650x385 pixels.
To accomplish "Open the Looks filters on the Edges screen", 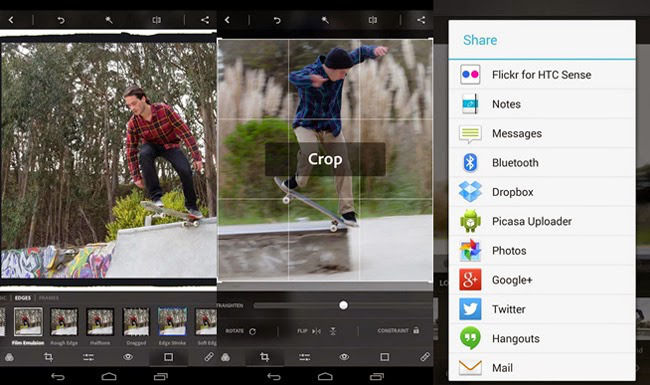I will pos(9,357).
